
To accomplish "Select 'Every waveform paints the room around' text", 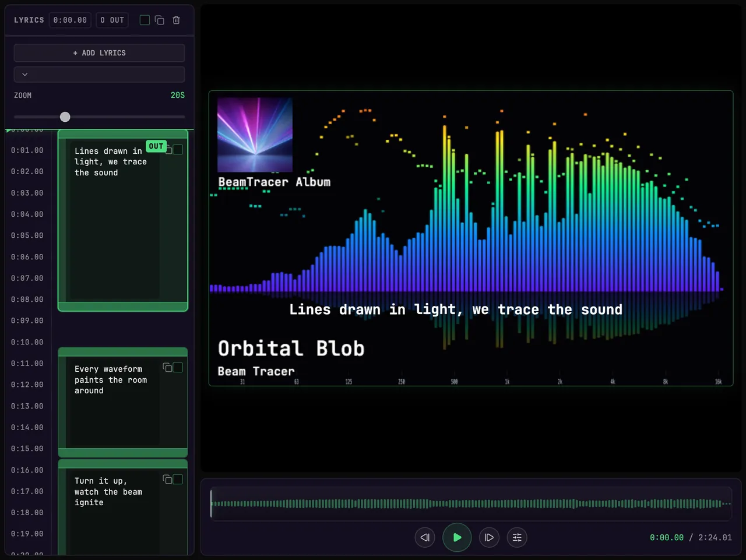I will coord(111,380).
